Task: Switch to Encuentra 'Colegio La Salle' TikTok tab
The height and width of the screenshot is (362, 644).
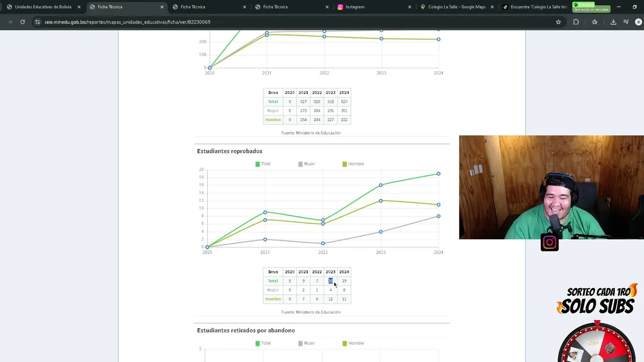Action: coord(536,7)
